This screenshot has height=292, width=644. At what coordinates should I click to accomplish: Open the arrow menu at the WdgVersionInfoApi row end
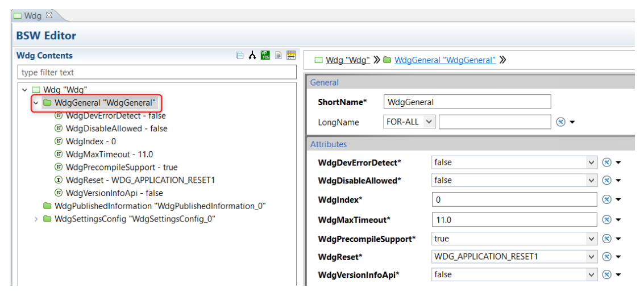(618, 275)
